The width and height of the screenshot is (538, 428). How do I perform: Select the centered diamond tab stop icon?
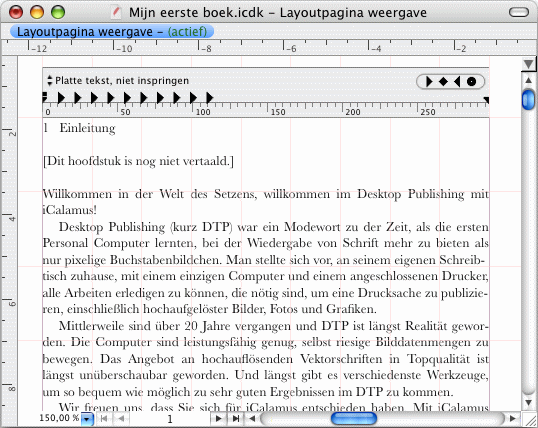point(443,82)
